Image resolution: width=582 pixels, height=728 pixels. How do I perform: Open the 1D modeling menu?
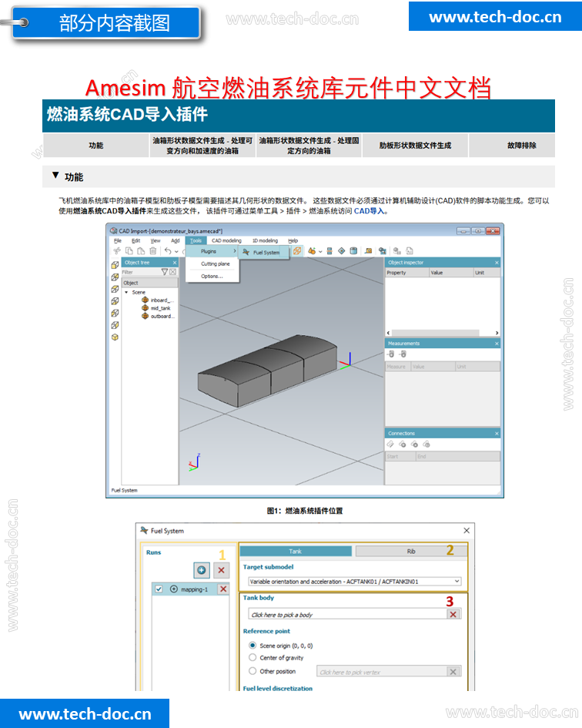pos(265,240)
